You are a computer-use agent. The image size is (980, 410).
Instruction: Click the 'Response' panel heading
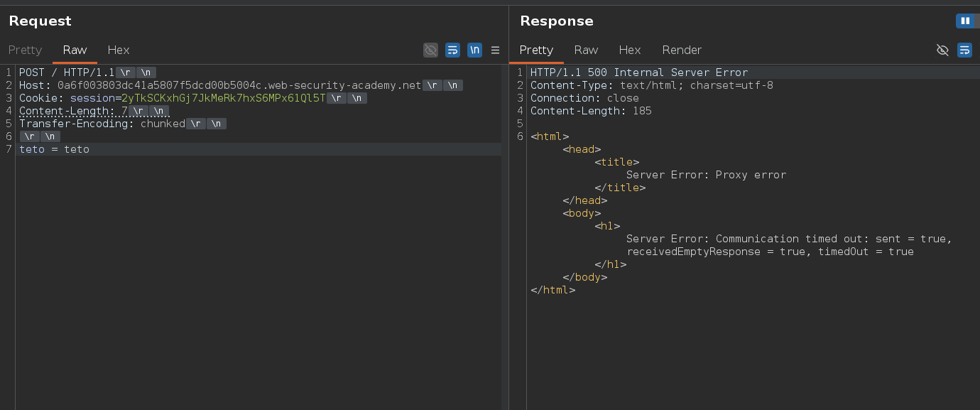click(x=557, y=21)
